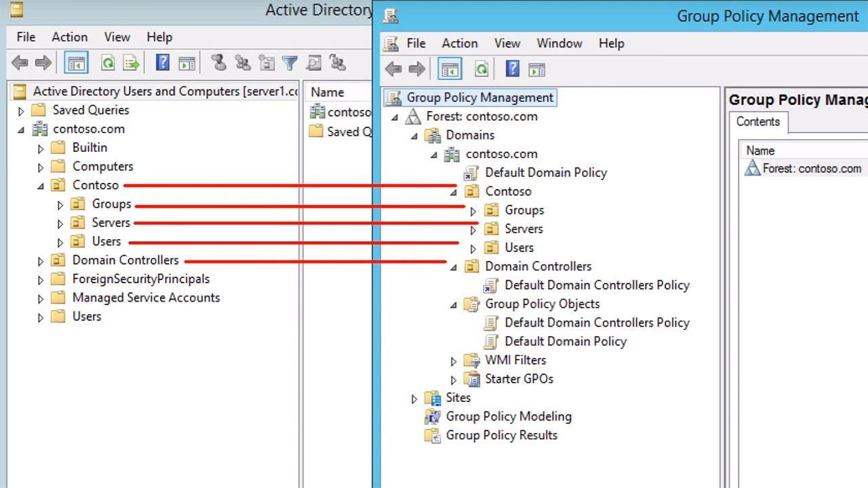Screen dimensions: 868x488
Task: Expand the Builtin container
Action: (41, 148)
